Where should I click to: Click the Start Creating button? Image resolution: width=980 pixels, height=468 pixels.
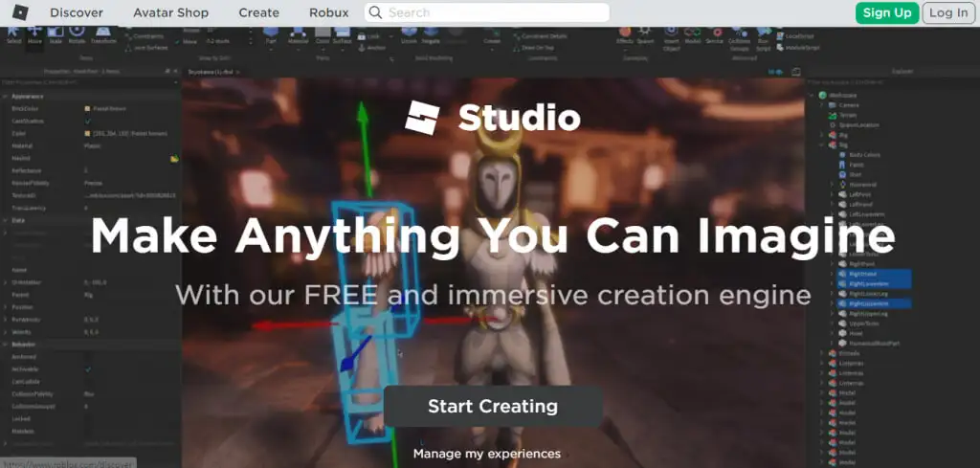[492, 406]
